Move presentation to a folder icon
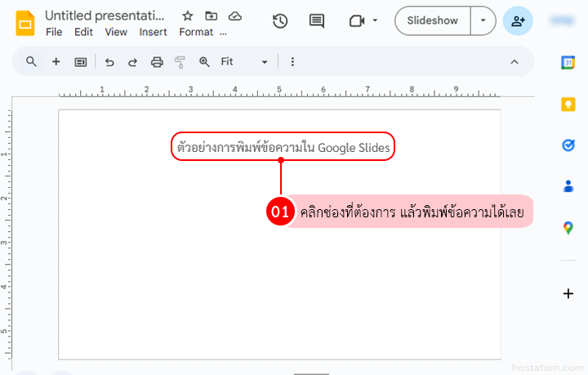 [x=212, y=16]
